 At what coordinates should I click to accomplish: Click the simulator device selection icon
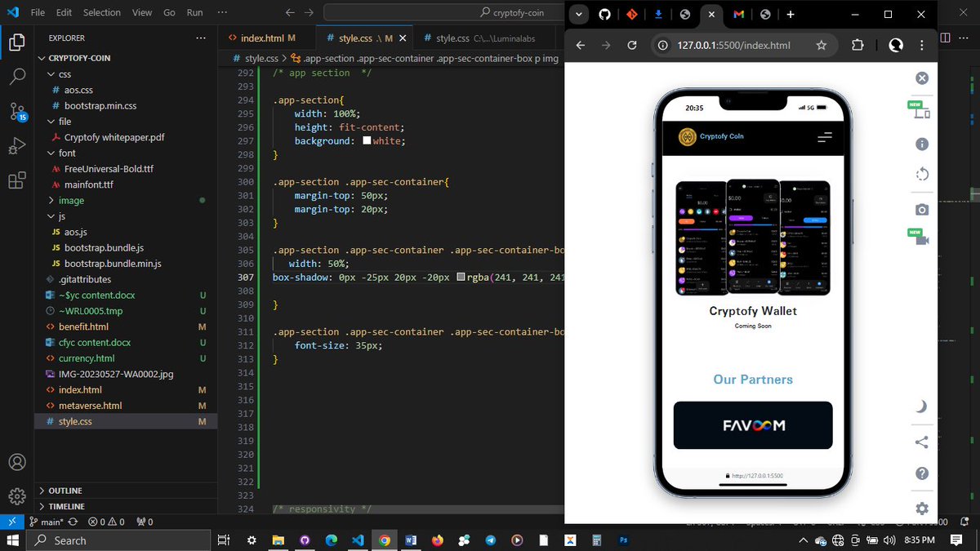(922, 113)
